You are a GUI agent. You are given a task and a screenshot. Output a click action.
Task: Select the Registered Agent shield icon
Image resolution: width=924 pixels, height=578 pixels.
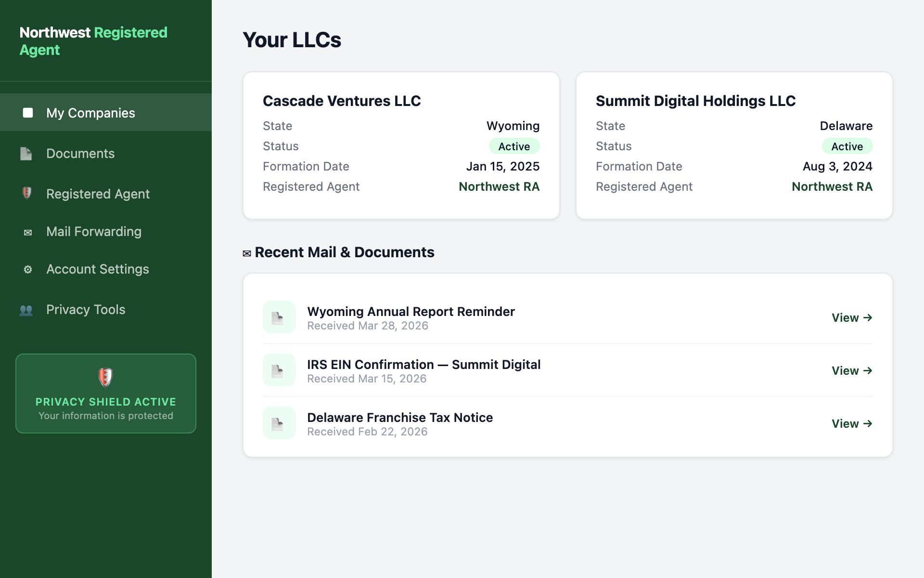click(27, 193)
